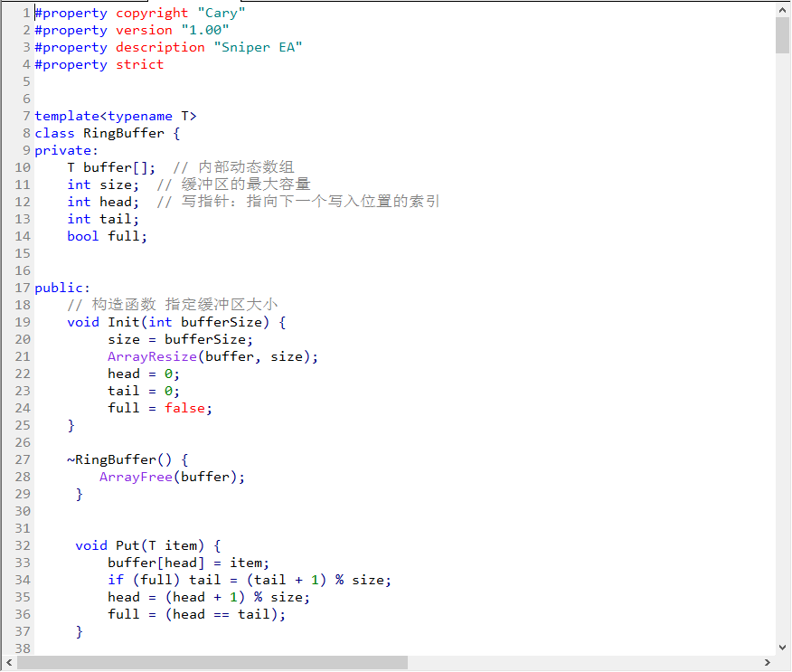Click the word "strict" on line 4
The image size is (792, 672).
140,65
